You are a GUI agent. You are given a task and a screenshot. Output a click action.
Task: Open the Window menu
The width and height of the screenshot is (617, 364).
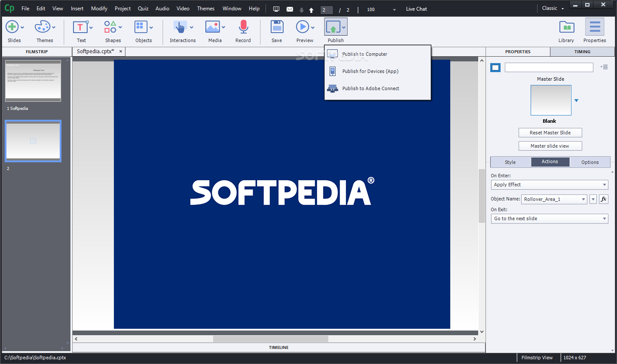[x=232, y=9]
